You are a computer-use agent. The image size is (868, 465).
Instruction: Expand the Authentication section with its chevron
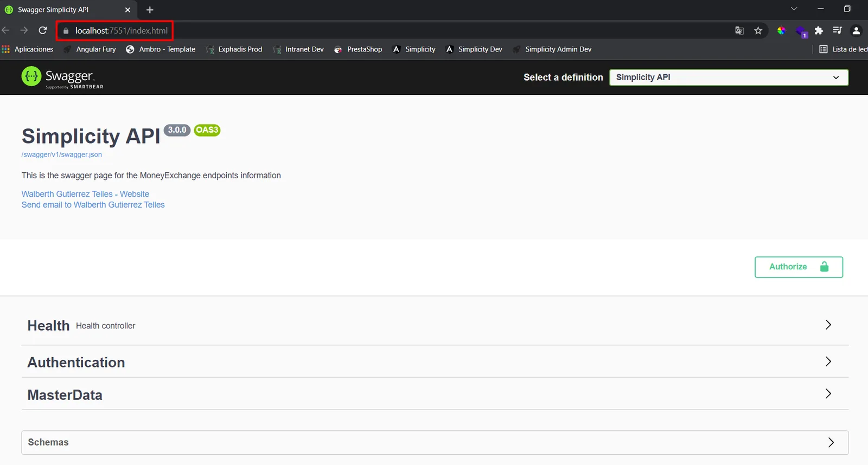coord(828,361)
